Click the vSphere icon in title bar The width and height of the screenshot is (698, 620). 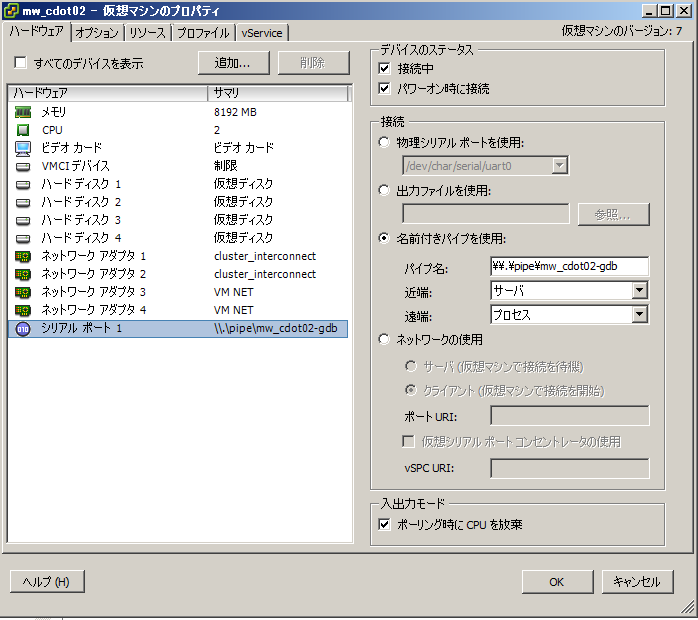tap(11, 11)
